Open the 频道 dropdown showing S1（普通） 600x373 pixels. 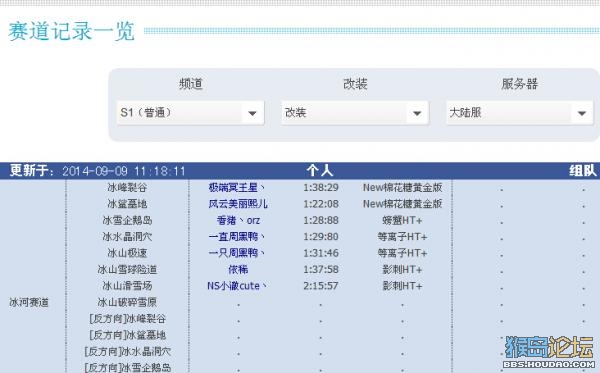pyautogui.click(x=191, y=113)
